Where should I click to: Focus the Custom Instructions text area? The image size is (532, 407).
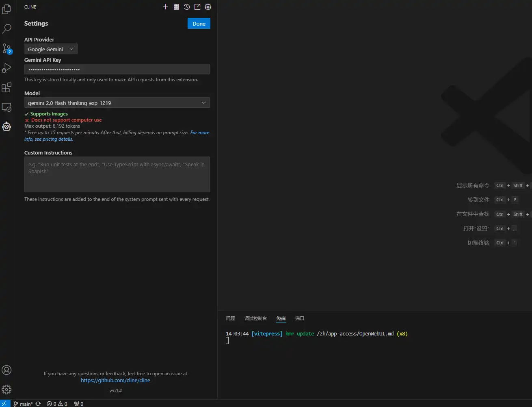117,174
